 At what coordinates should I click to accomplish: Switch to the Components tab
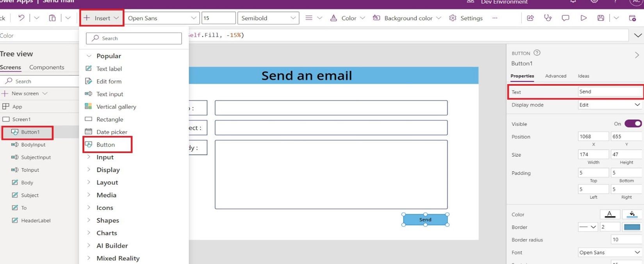click(x=46, y=67)
